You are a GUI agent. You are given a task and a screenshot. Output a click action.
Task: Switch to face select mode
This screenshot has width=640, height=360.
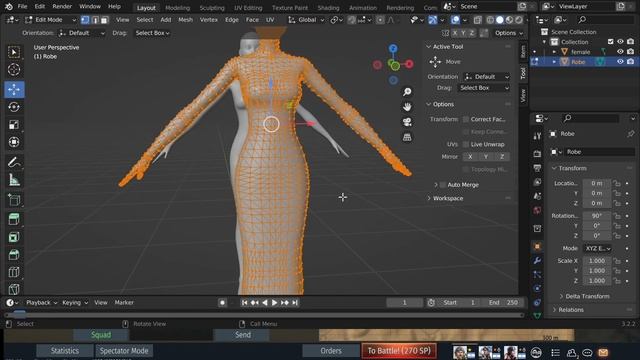pos(104,20)
